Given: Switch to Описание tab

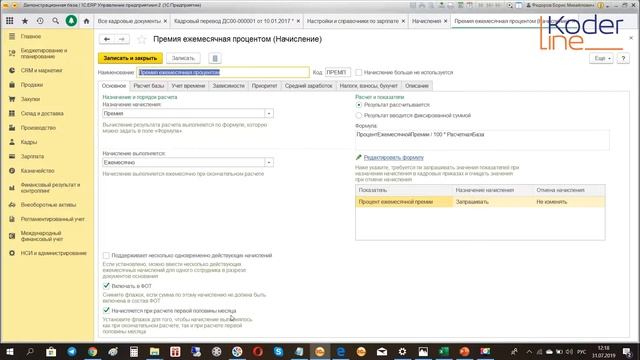Looking at the screenshot, I should pyautogui.click(x=417, y=86).
